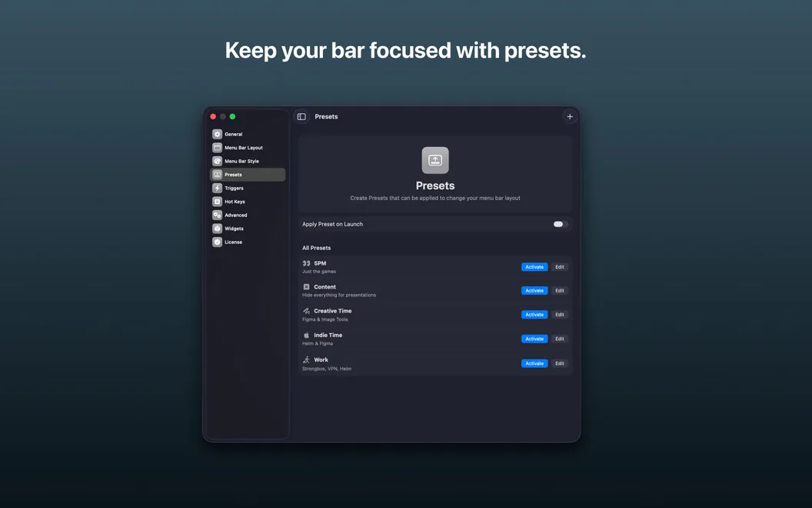Click the 'Apply Preset on Launch' label
The height and width of the screenshot is (508, 812).
point(332,225)
